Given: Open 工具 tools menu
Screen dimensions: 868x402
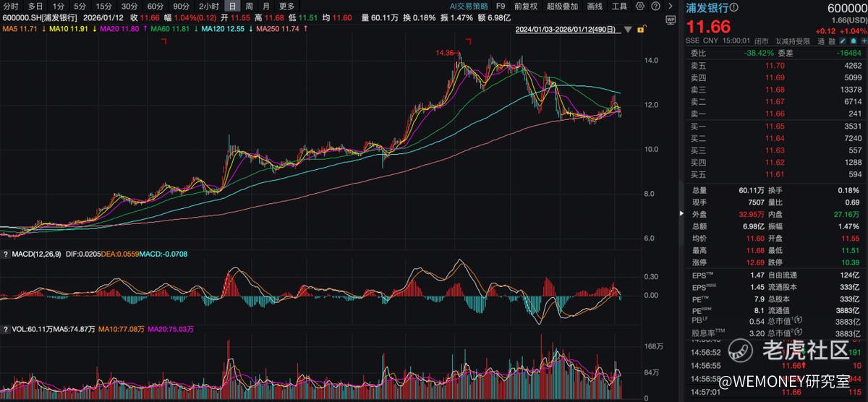Looking at the screenshot, I should (x=619, y=6).
